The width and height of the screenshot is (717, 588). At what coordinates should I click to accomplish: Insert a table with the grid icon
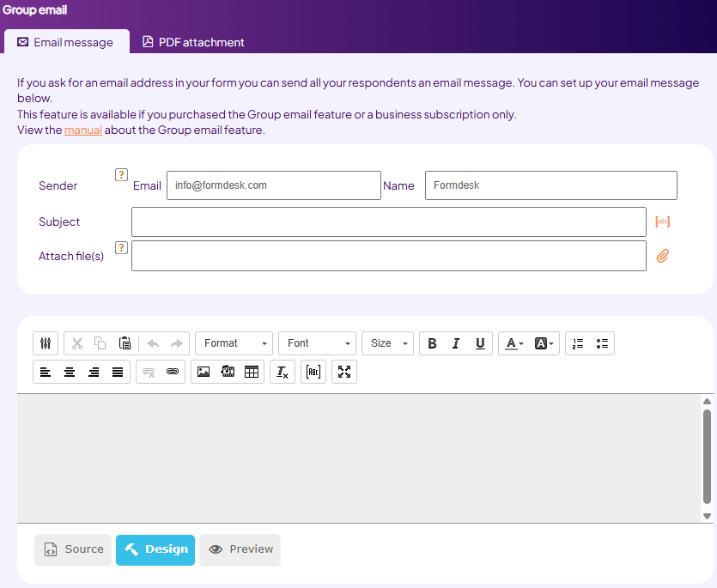252,373
